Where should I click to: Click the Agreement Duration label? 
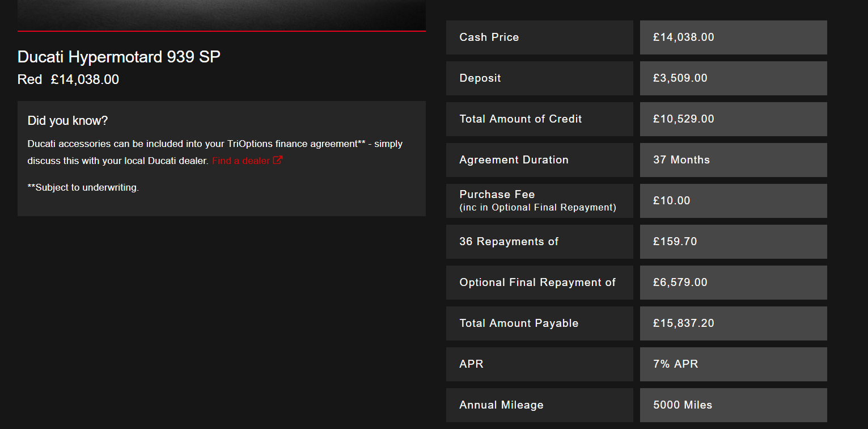point(514,160)
